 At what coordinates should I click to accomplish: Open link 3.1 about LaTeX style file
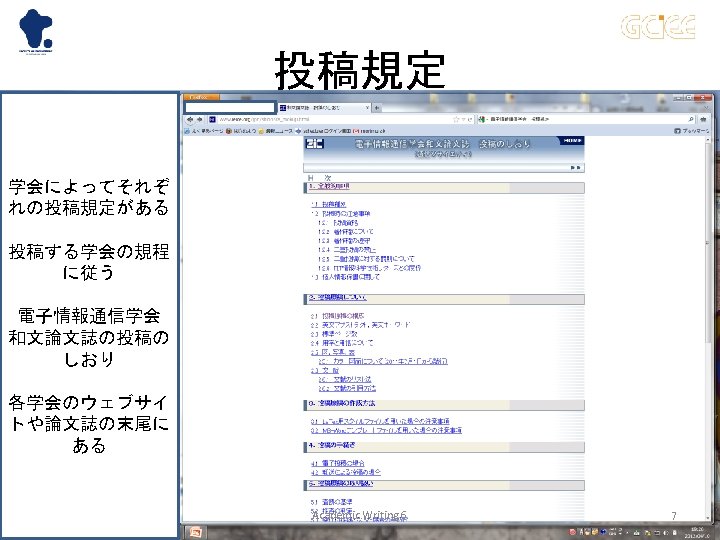click(x=380, y=421)
